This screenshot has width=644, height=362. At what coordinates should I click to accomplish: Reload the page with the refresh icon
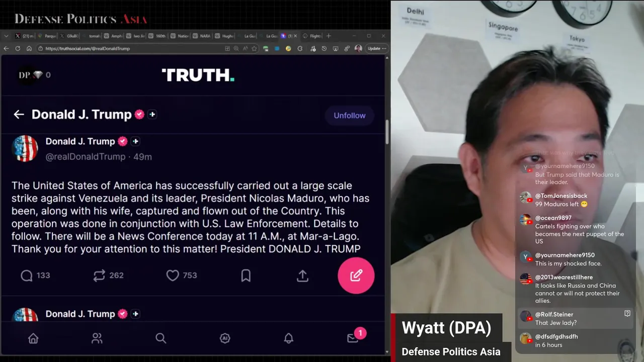click(x=18, y=48)
